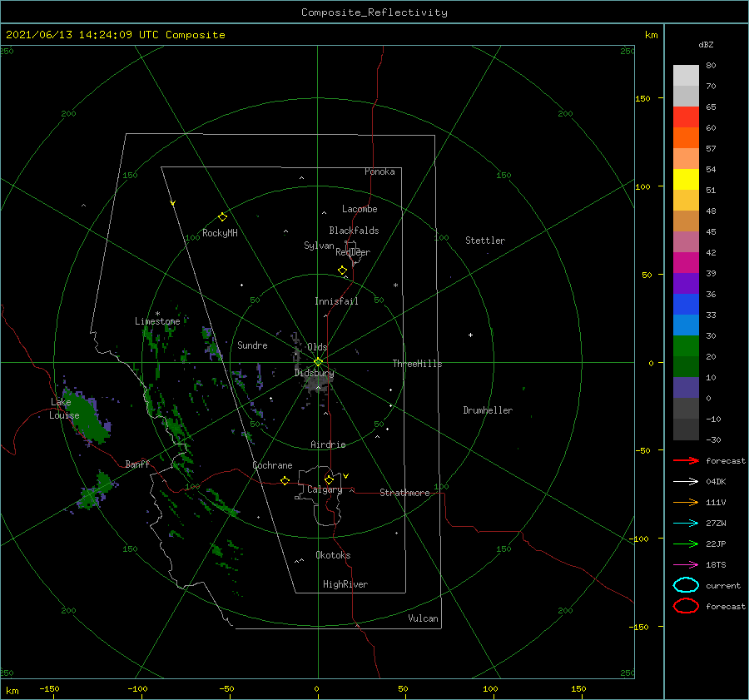The height and width of the screenshot is (700, 749).
Task: Click the ThreeHills city label
Action: tap(417, 364)
